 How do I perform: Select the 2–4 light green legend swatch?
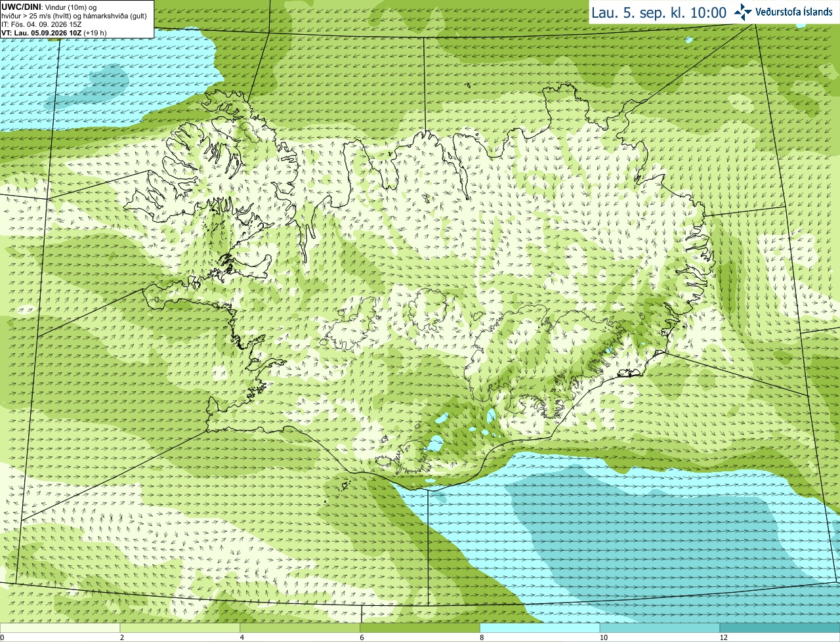click(180, 628)
